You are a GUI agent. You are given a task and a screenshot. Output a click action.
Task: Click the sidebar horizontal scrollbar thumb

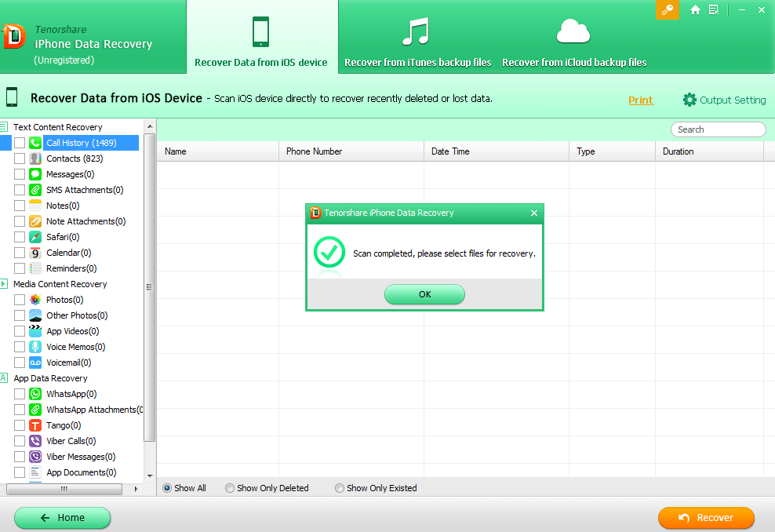(x=64, y=489)
